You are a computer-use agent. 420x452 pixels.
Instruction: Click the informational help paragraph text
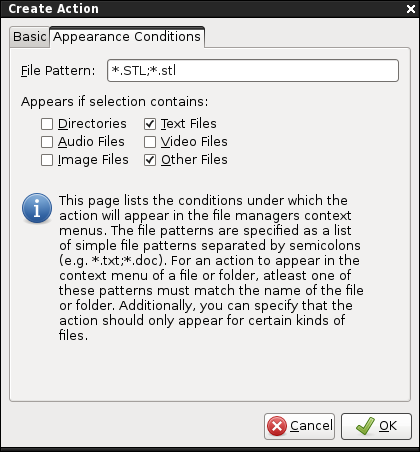[211, 268]
